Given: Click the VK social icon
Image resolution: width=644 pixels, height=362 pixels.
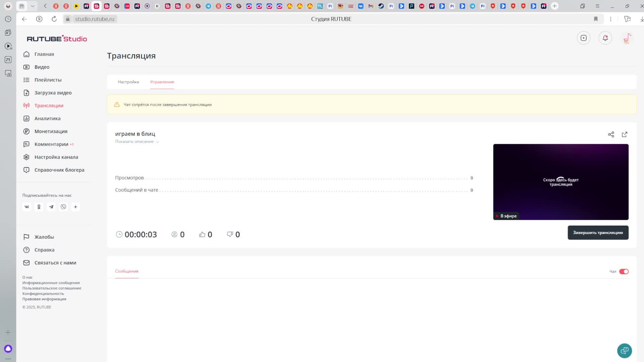Looking at the screenshot, I should pos(27,207).
